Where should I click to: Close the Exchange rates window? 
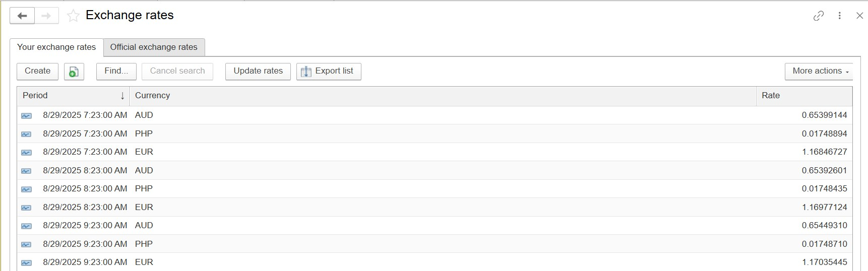[859, 16]
